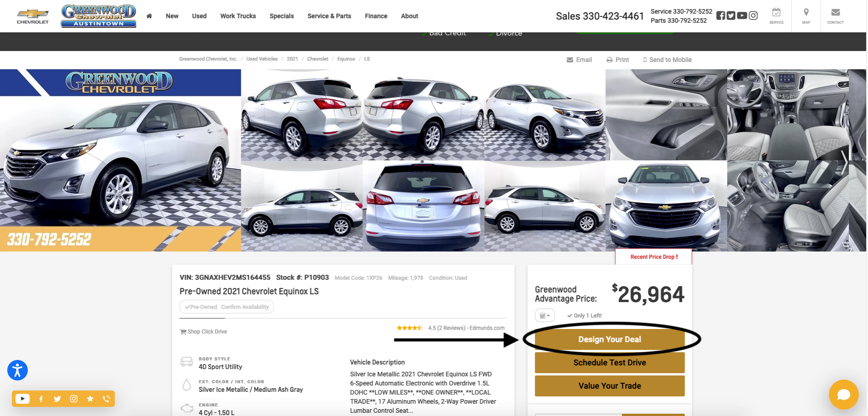The width and height of the screenshot is (868, 416).
Task: Show next photos with gallery right arrow
Action: pyautogui.click(x=844, y=162)
